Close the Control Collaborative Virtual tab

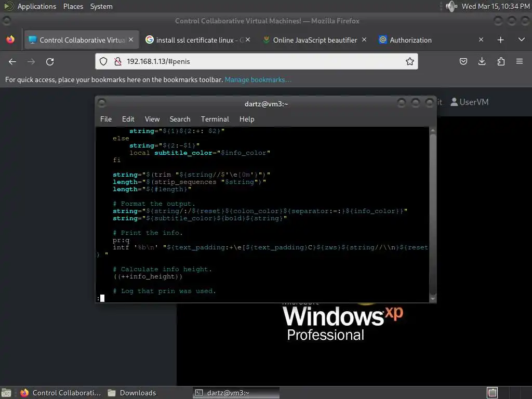point(131,39)
